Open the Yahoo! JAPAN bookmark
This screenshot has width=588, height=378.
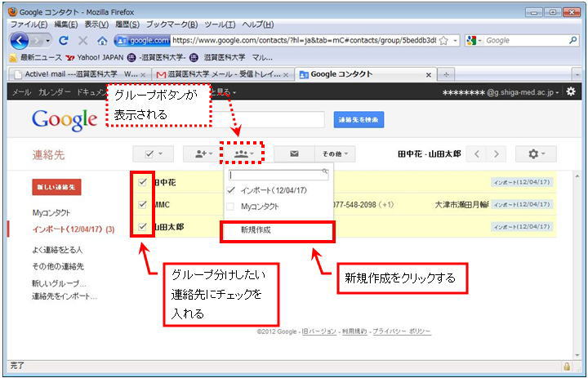[95, 57]
